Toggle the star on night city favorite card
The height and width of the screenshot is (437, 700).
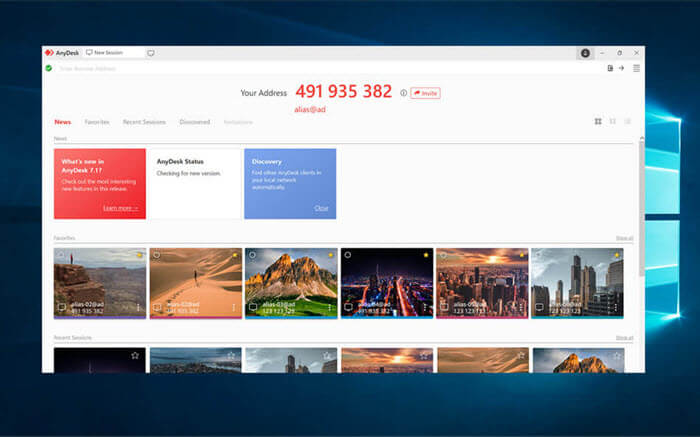426,255
